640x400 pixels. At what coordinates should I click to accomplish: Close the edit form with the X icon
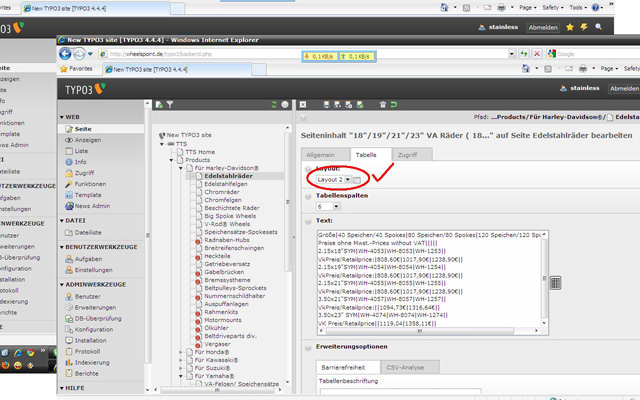303,105
